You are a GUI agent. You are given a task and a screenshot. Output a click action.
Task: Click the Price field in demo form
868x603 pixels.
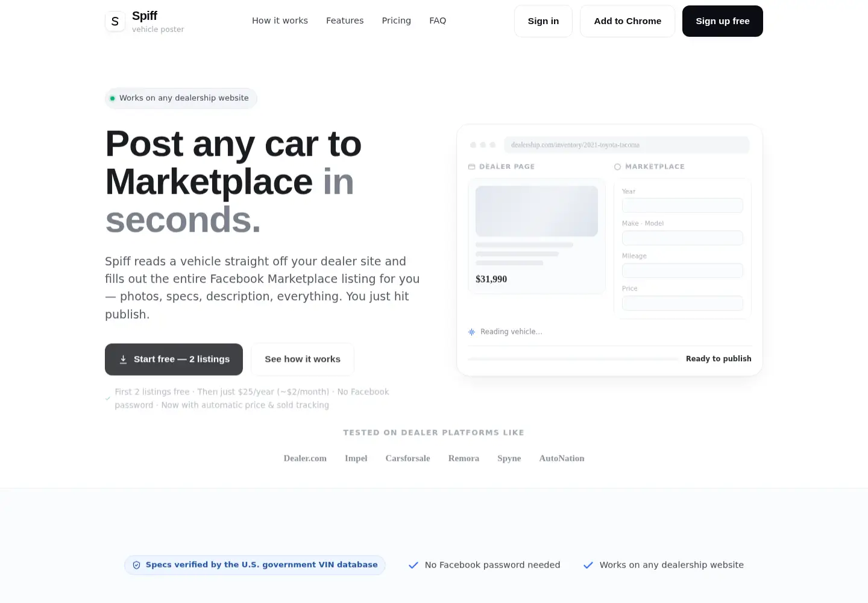pos(682,303)
